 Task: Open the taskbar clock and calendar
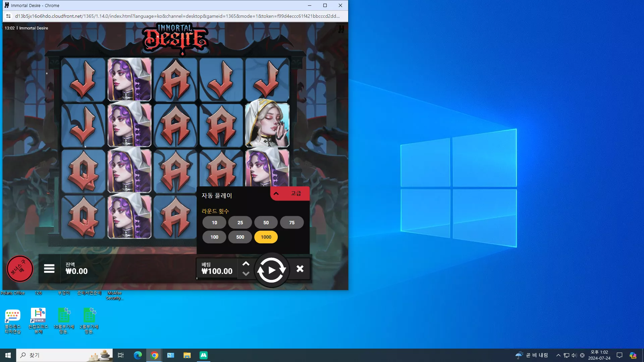[x=599, y=355]
